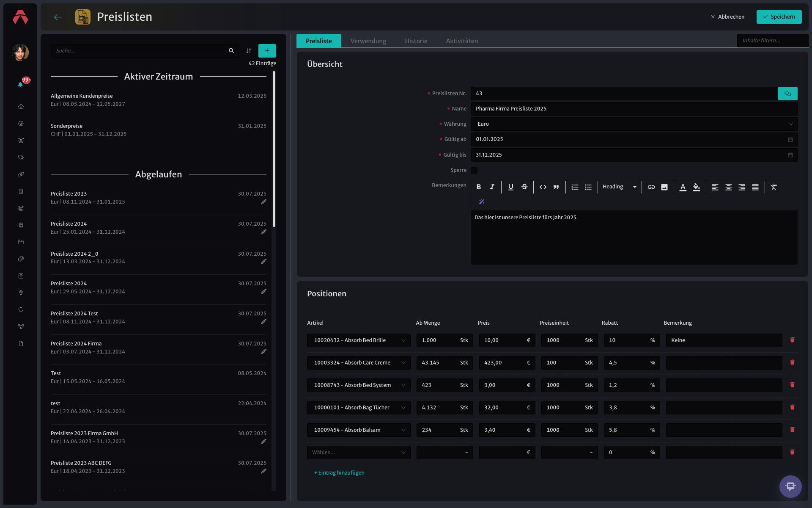Open the Preisliste 2023 Firma GmbH entry
Screen dimensions: 812x508
[x=159, y=437]
